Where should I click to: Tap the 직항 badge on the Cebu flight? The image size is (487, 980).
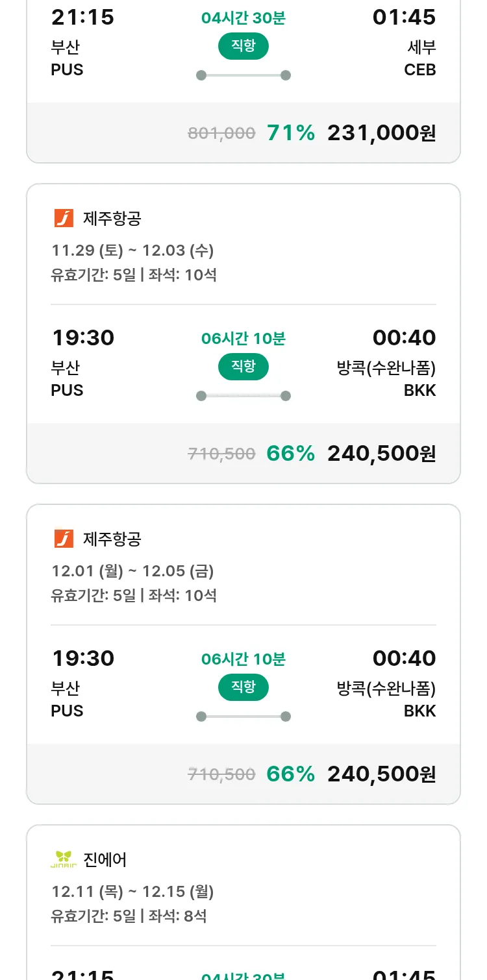[243, 46]
